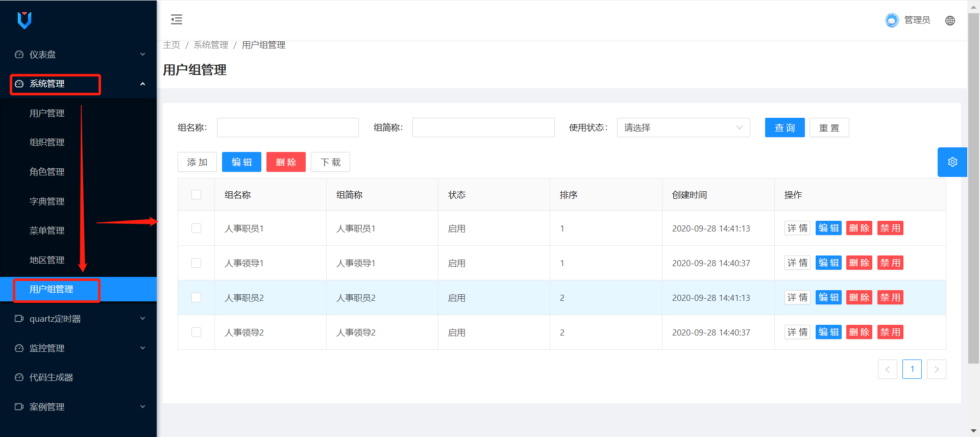The width and height of the screenshot is (980, 437).
Task: Delete the 人事领导2 row
Action: click(x=859, y=332)
